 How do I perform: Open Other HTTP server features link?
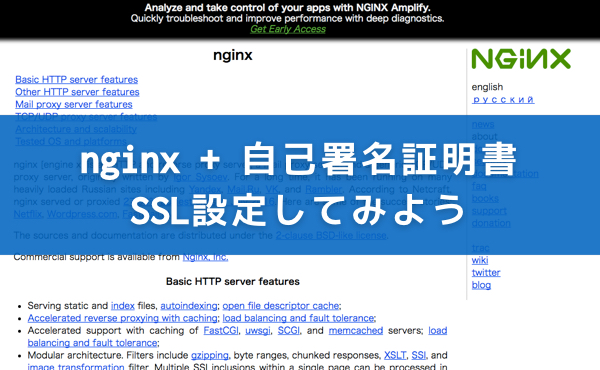pos(77,92)
